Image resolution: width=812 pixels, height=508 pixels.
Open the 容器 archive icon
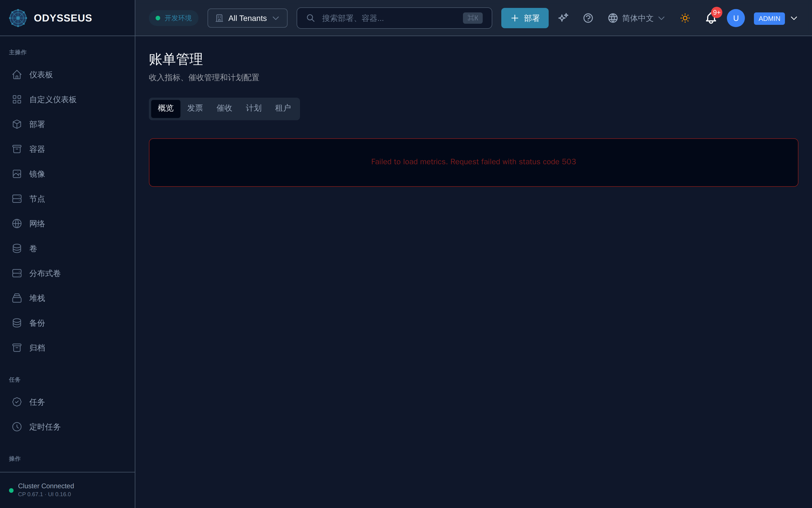pyautogui.click(x=17, y=149)
